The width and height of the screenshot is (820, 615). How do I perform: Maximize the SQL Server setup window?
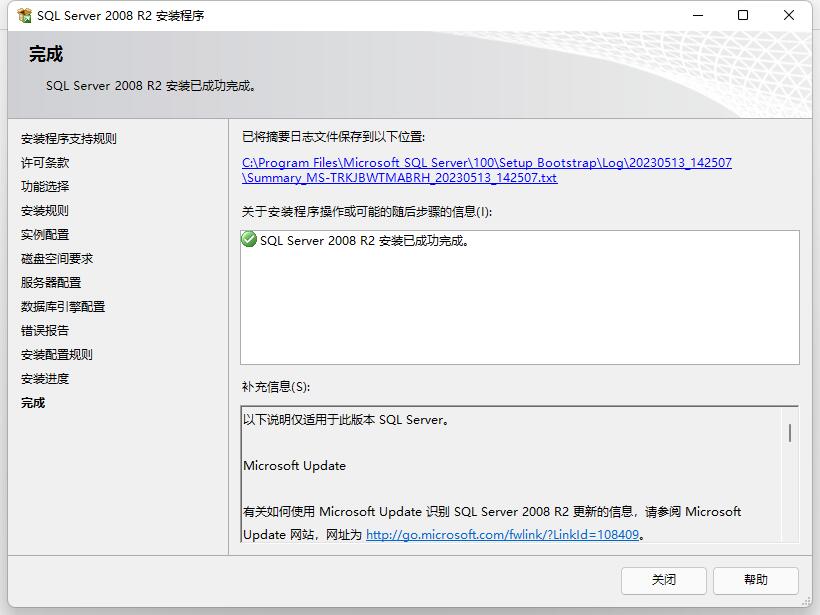743,15
